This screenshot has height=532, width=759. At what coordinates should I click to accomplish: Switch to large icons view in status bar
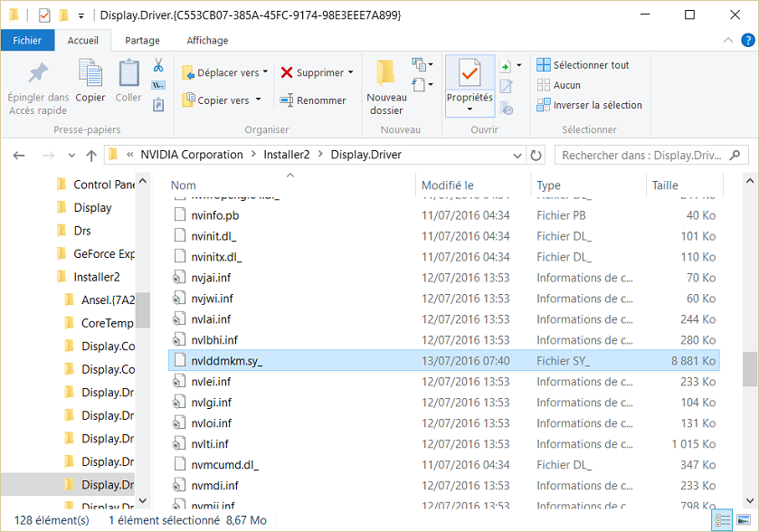(745, 520)
